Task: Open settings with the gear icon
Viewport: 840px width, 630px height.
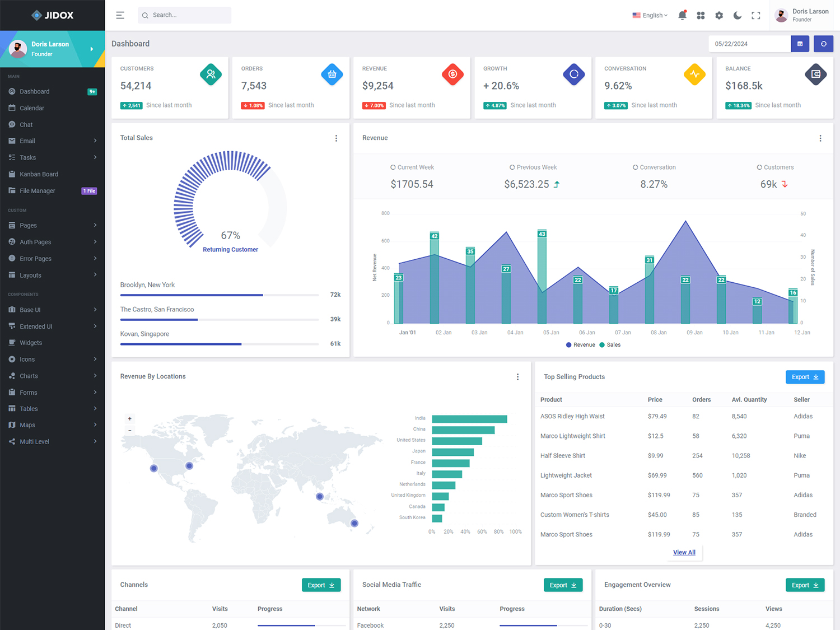Action: point(719,15)
